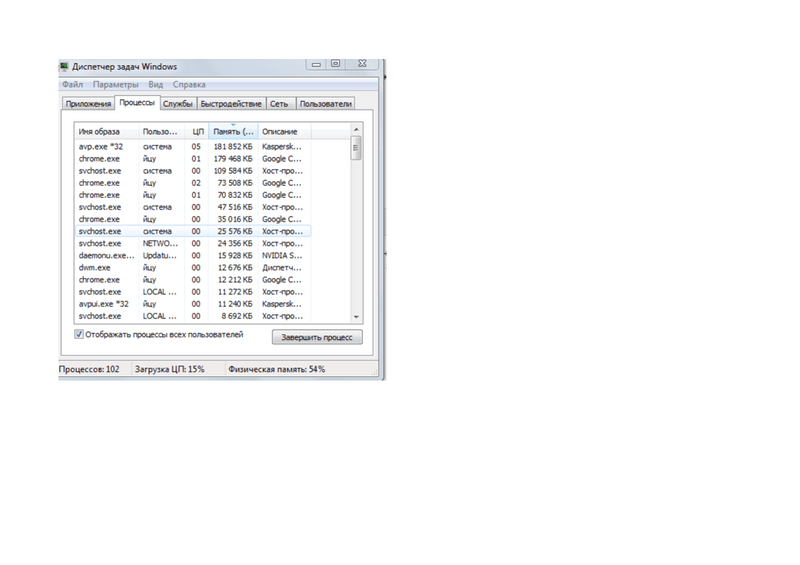Select chrome.exe using 70 832 КБ
800x565 pixels.
tap(193, 195)
